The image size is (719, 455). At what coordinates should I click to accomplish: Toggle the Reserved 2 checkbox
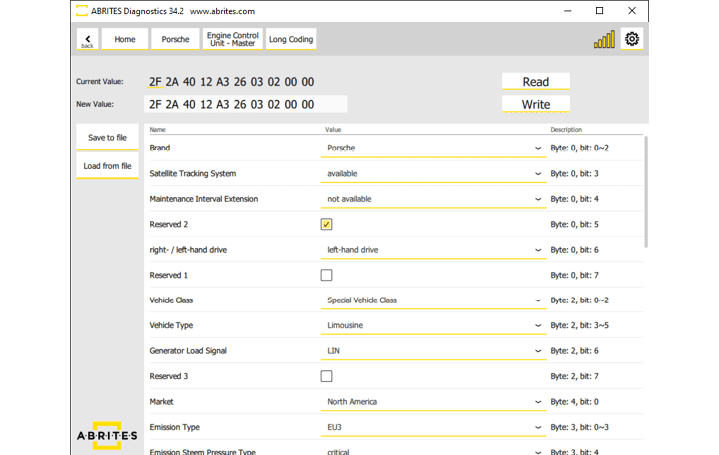(x=326, y=224)
